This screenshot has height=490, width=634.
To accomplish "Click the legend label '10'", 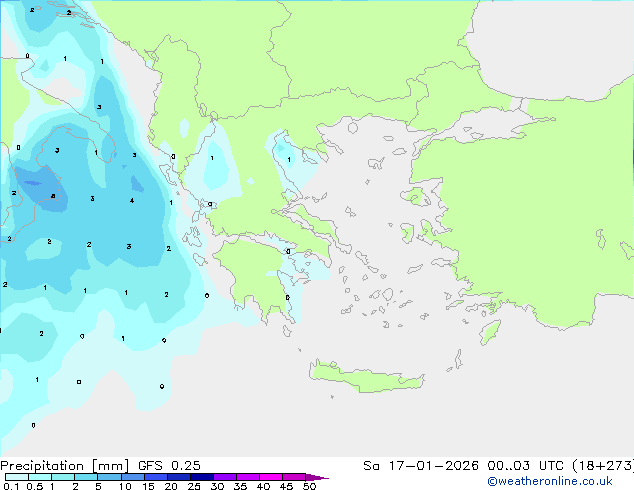I will (125, 486).
